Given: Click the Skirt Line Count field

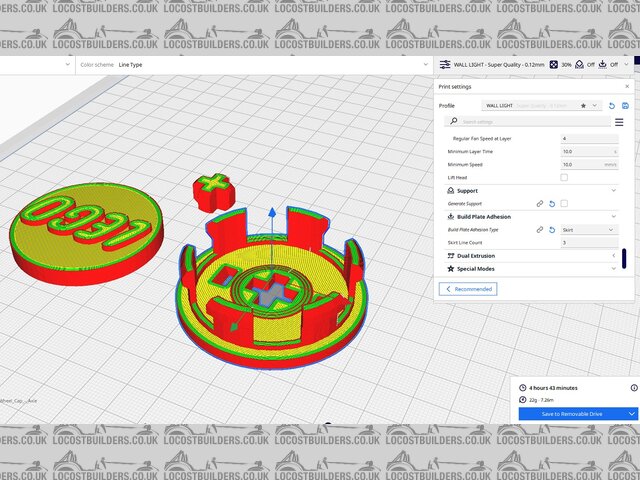Looking at the screenshot, I should [588, 243].
